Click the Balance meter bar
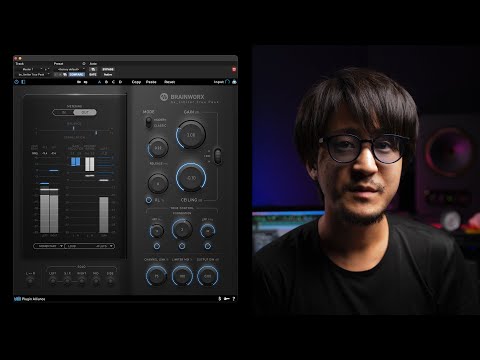 point(74,130)
